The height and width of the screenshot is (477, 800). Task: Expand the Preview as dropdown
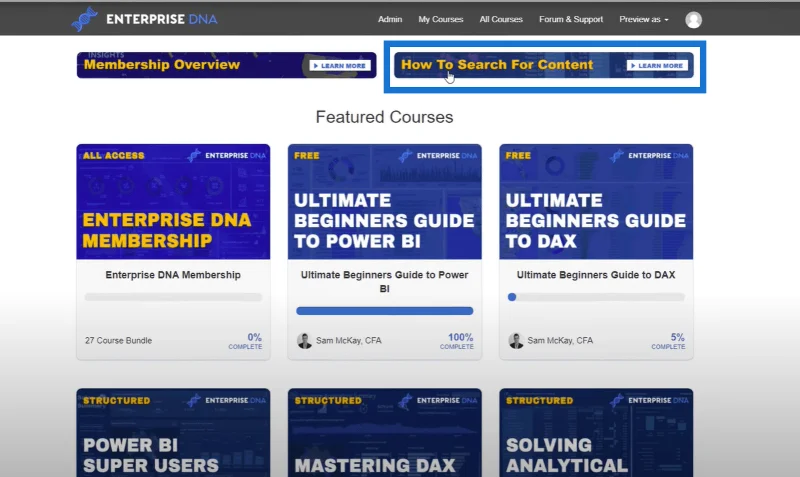tap(643, 19)
